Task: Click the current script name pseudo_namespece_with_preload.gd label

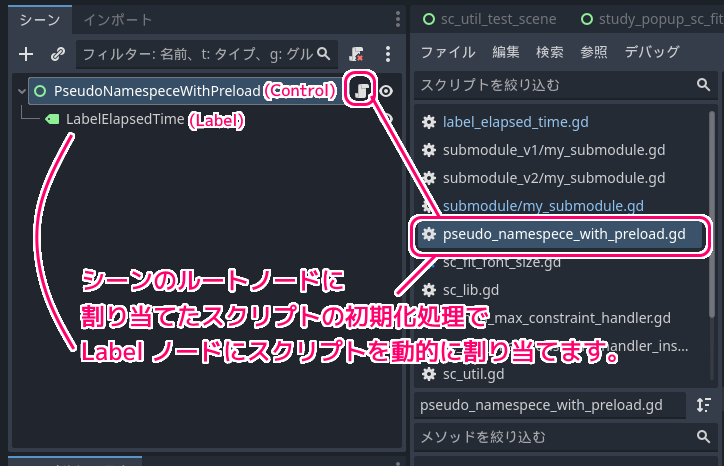Action: (541, 405)
